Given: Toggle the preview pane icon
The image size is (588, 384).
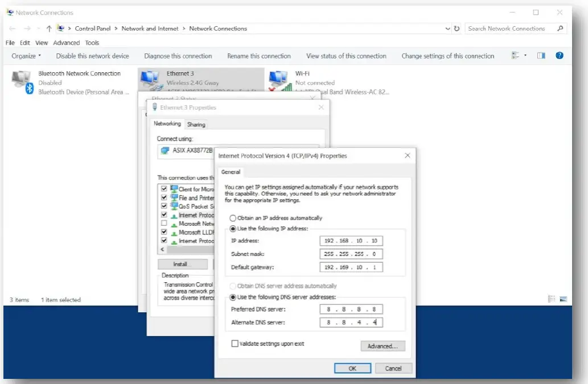Looking at the screenshot, I should point(541,56).
